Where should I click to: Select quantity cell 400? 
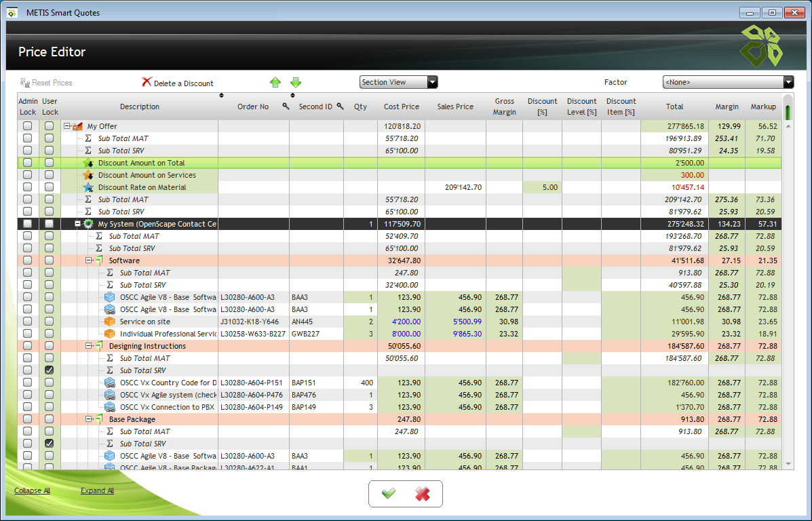click(360, 383)
